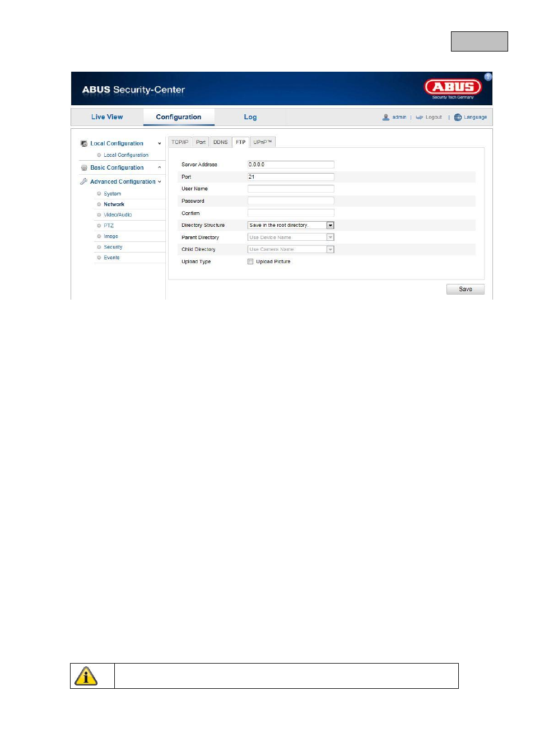Open the Port network tab
535x756 pixels.
point(201,142)
